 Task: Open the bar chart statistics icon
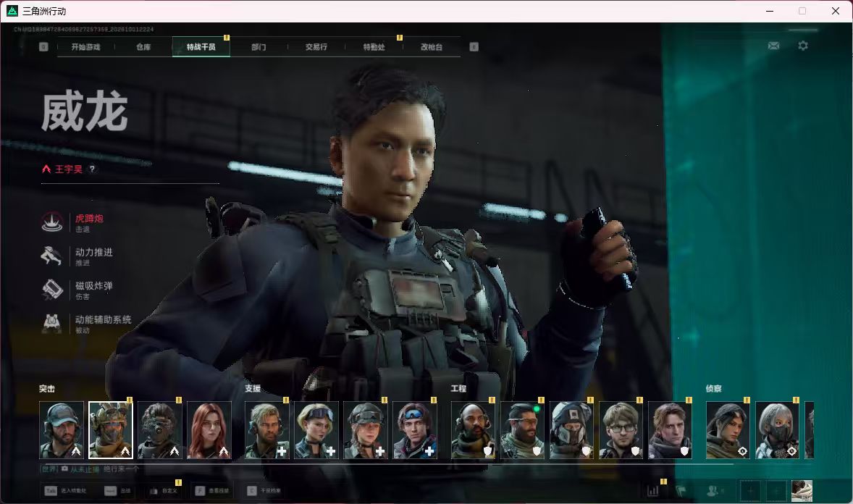coord(653,491)
